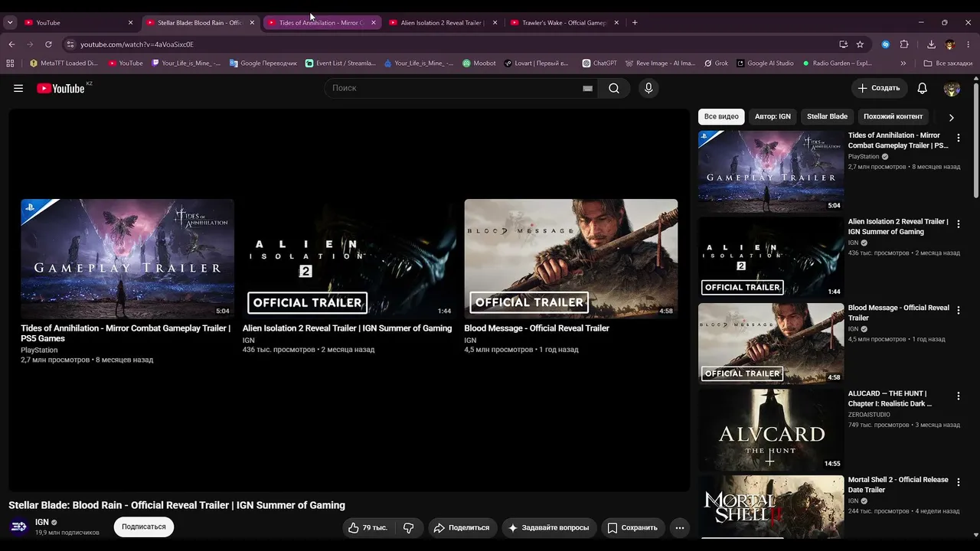
Task: Reload the page in the browser
Action: point(48,44)
